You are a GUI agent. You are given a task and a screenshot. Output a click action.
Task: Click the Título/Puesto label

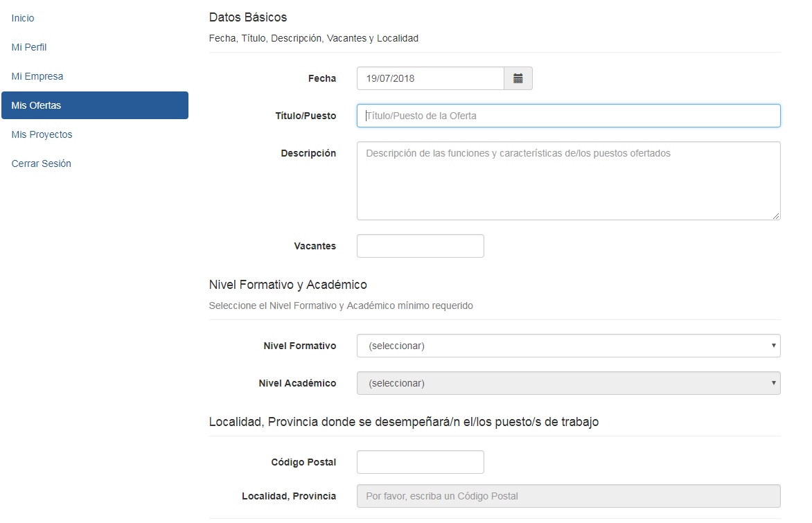tap(306, 116)
